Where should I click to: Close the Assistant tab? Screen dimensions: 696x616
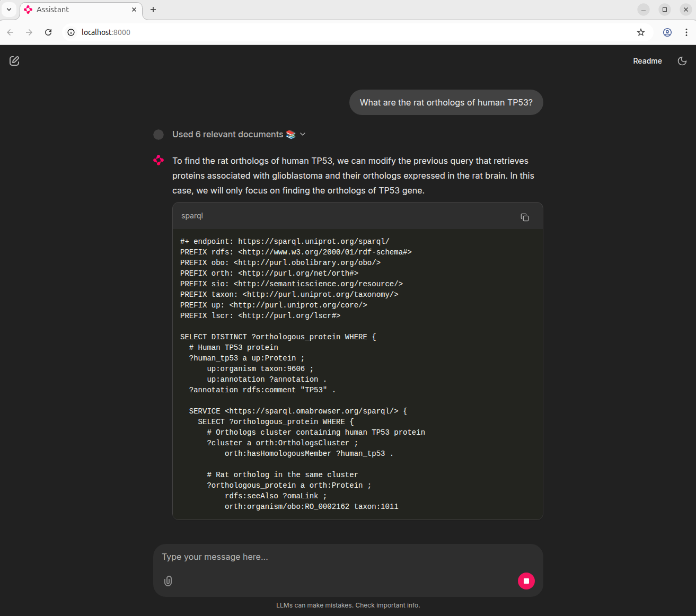click(134, 10)
